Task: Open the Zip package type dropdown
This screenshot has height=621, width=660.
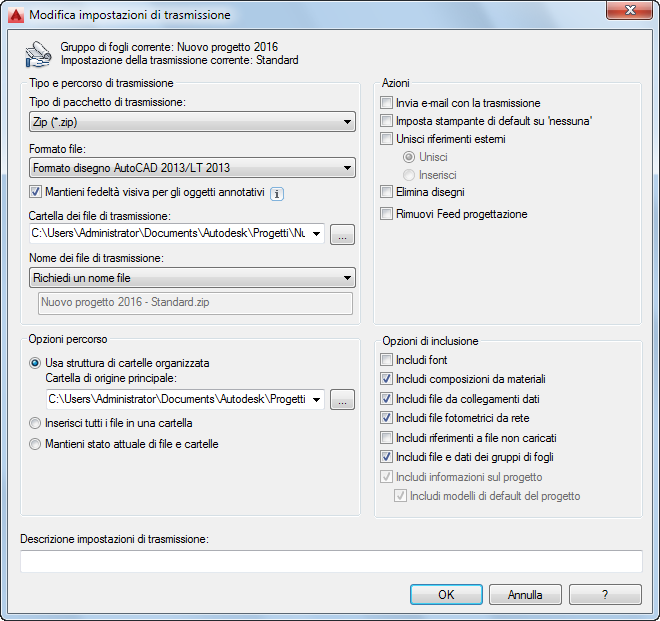Action: (192, 122)
